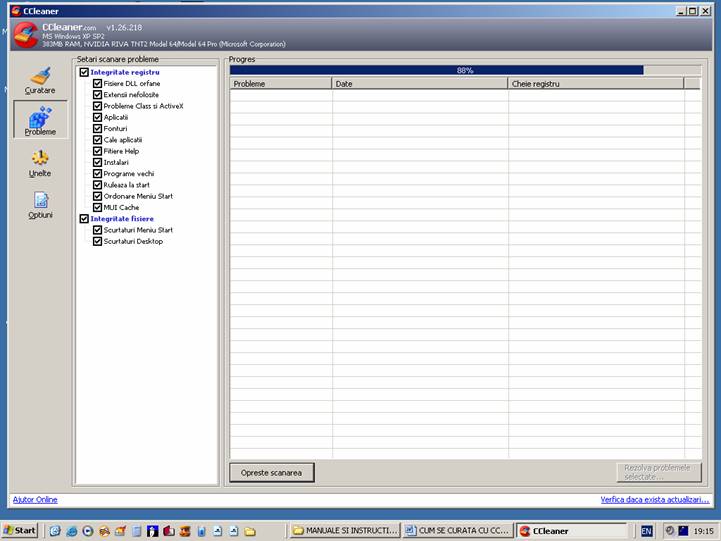Select Integritate fisiere tree group
The width and height of the screenshot is (721, 541).
click(x=122, y=218)
